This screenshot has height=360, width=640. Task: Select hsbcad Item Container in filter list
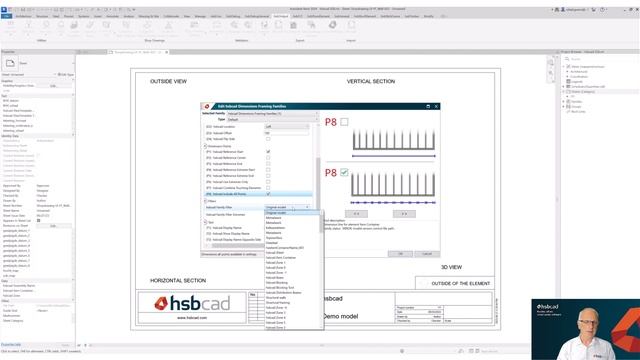(292, 258)
